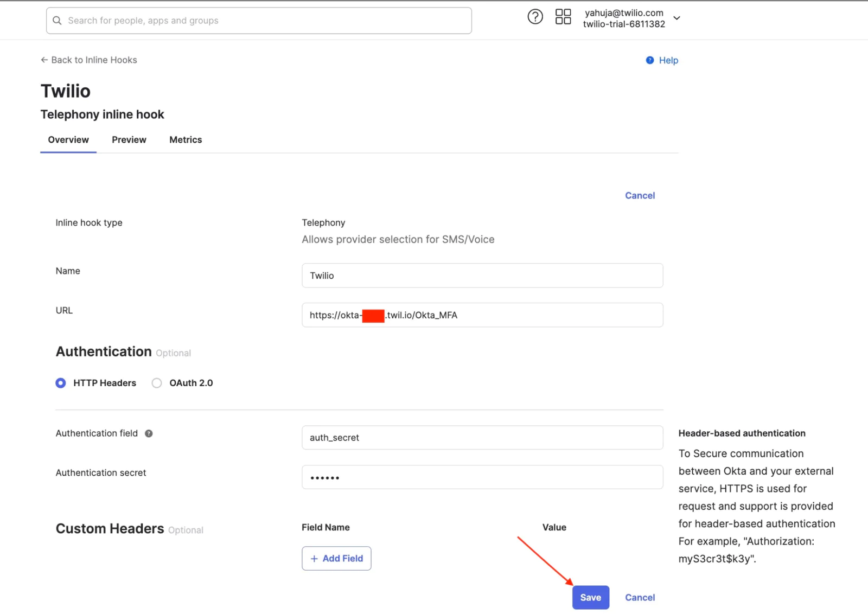Click the Add Field button
This screenshot has width=868, height=614.
[336, 558]
